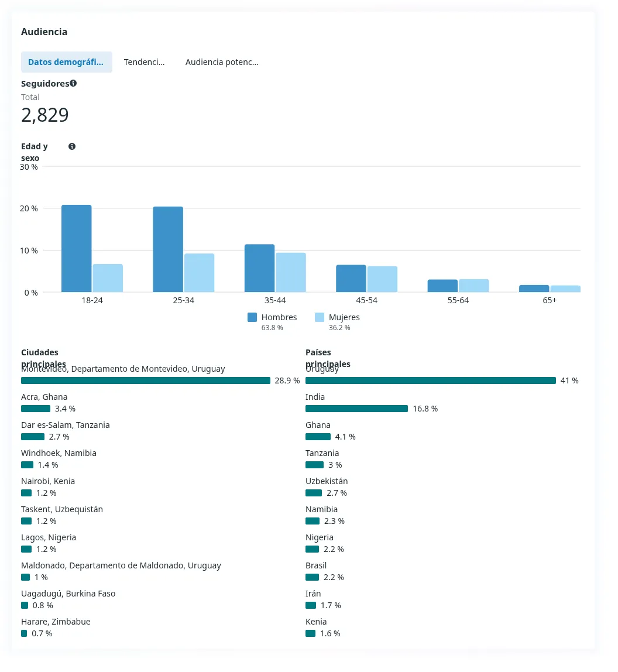The image size is (618, 672).
Task: Click the India 16.8 % country bar
Action: point(356,409)
